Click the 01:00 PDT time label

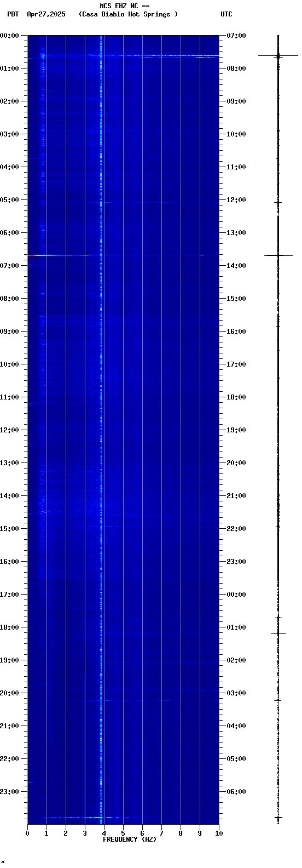pyautogui.click(x=10, y=68)
